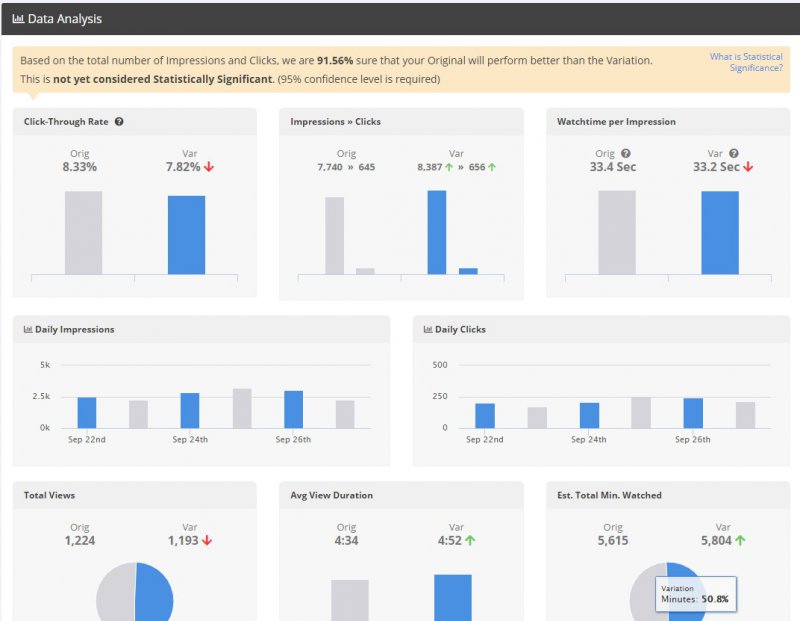Click the help icon next to Click-Through Rate
This screenshot has height=621, width=800.
click(x=119, y=122)
